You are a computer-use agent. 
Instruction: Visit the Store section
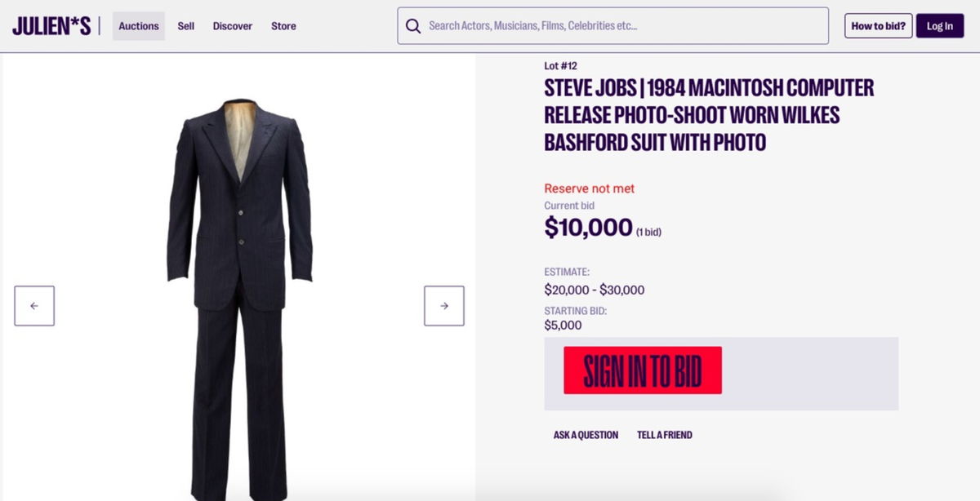(x=283, y=25)
